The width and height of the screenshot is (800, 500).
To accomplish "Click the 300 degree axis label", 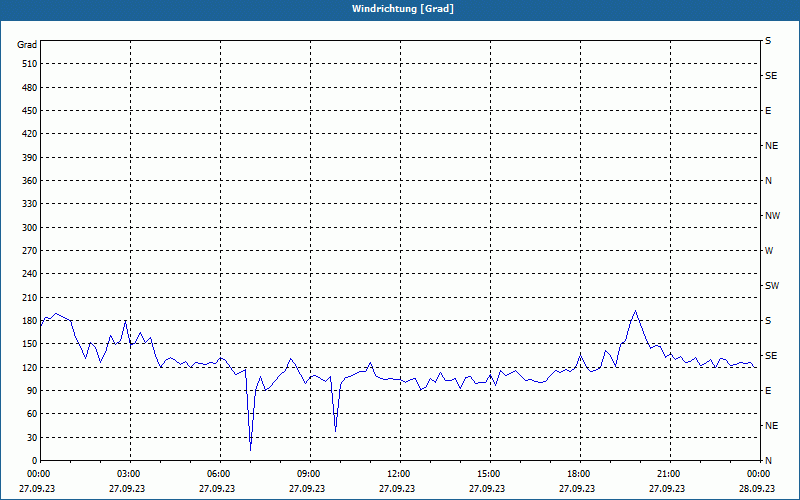I will click(30, 228).
